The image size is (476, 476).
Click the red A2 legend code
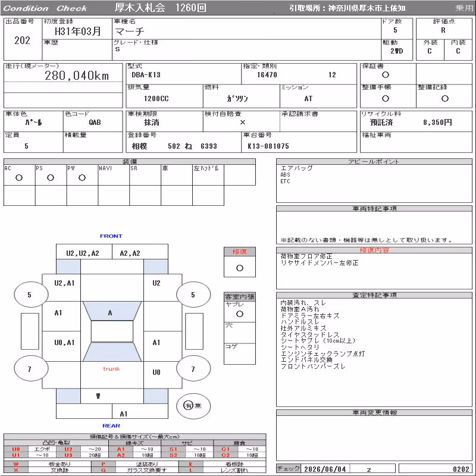coord(121,455)
